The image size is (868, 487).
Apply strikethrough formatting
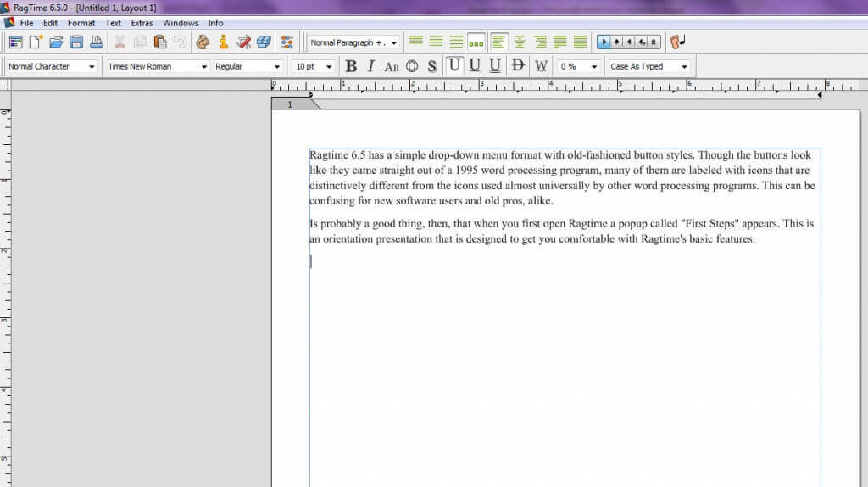(518, 66)
